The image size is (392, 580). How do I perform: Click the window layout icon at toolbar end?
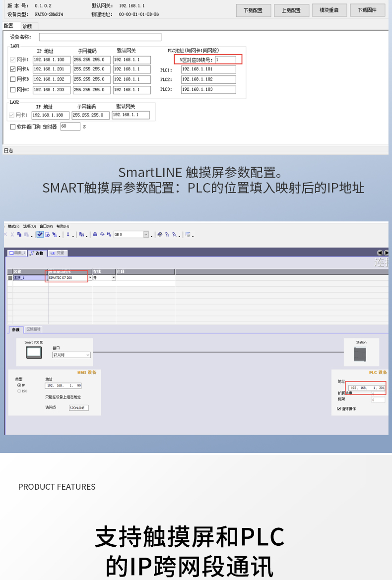(x=188, y=235)
